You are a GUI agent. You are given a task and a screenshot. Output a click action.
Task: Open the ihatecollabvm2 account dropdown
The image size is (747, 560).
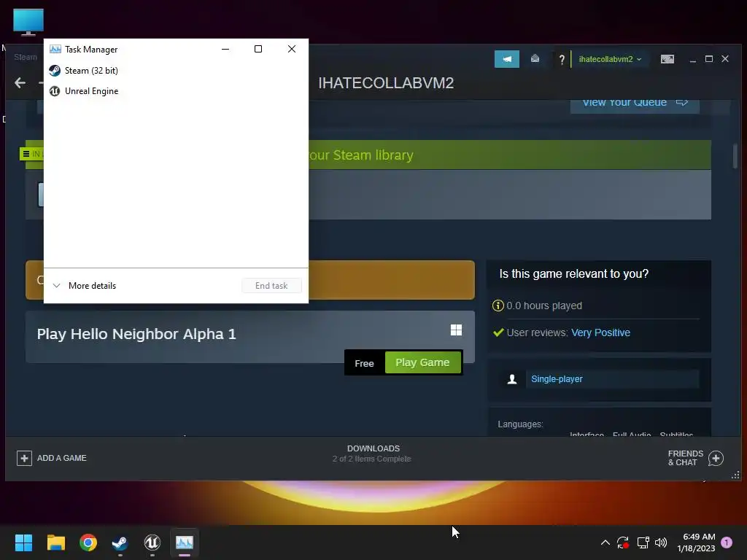click(x=610, y=59)
